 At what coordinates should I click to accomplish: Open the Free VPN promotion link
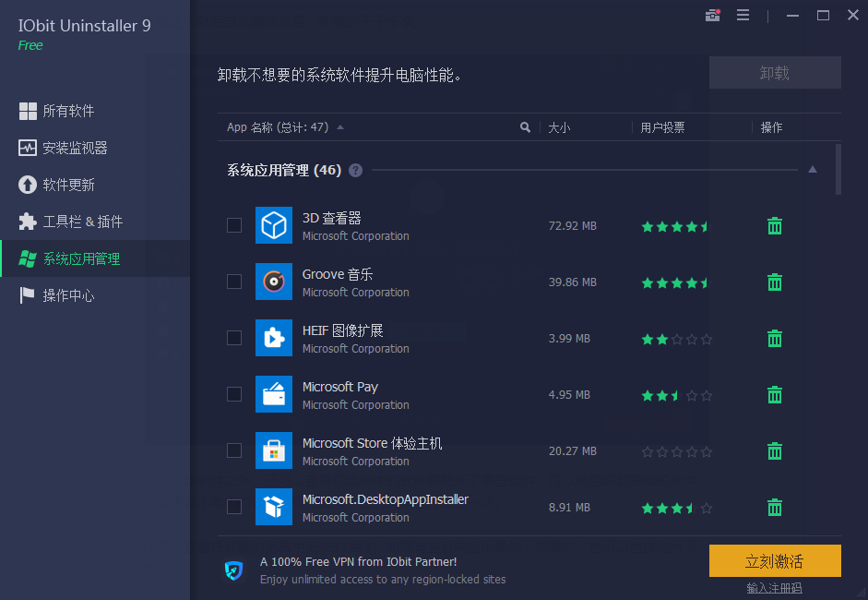pos(383,570)
